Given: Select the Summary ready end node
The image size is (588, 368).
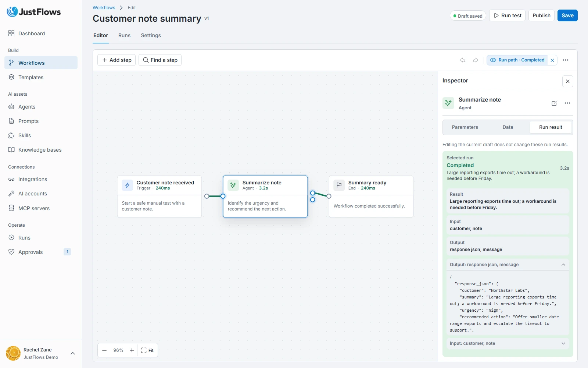Looking at the screenshot, I should (371, 197).
